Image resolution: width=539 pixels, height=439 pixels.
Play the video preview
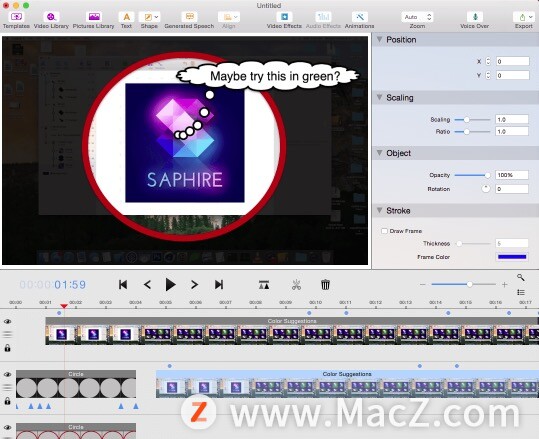[x=170, y=285]
